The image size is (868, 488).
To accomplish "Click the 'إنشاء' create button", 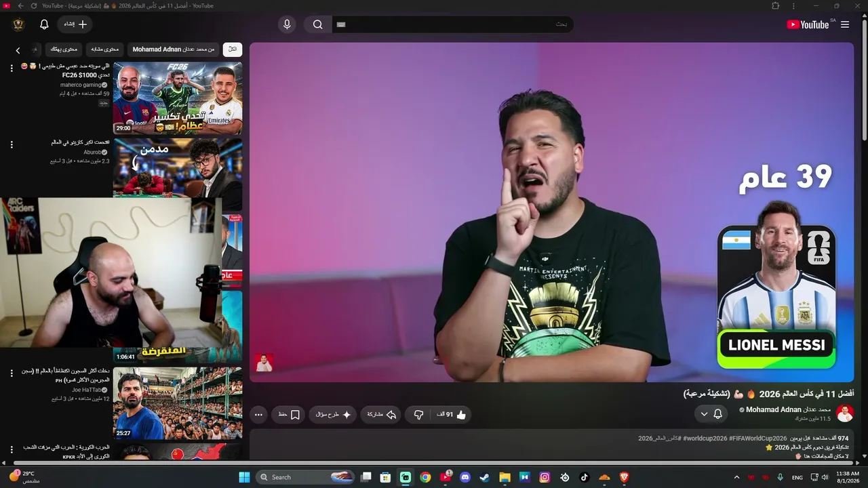I will 75,24.
